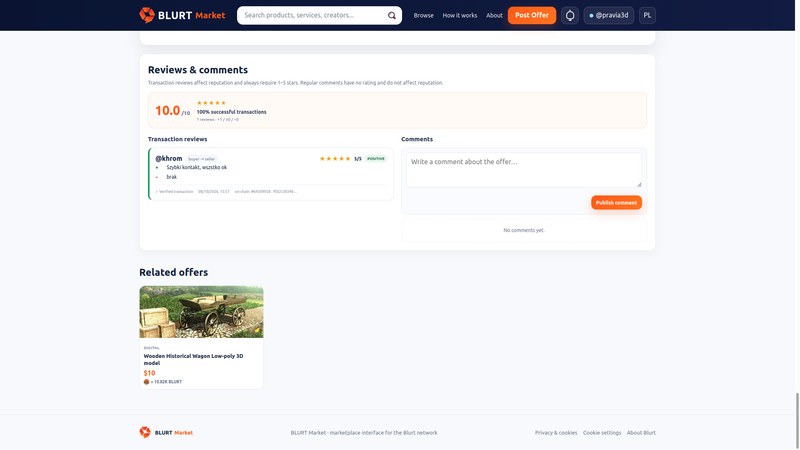Go to the About page in header
This screenshot has height=450, width=800.
(x=494, y=15)
